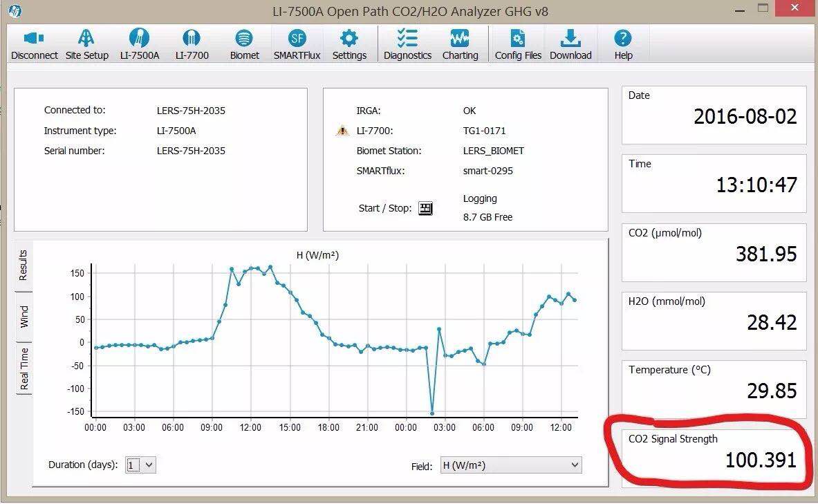Click the LI-7700 warning triangle icon
This screenshot has width=818, height=504.
342,131
